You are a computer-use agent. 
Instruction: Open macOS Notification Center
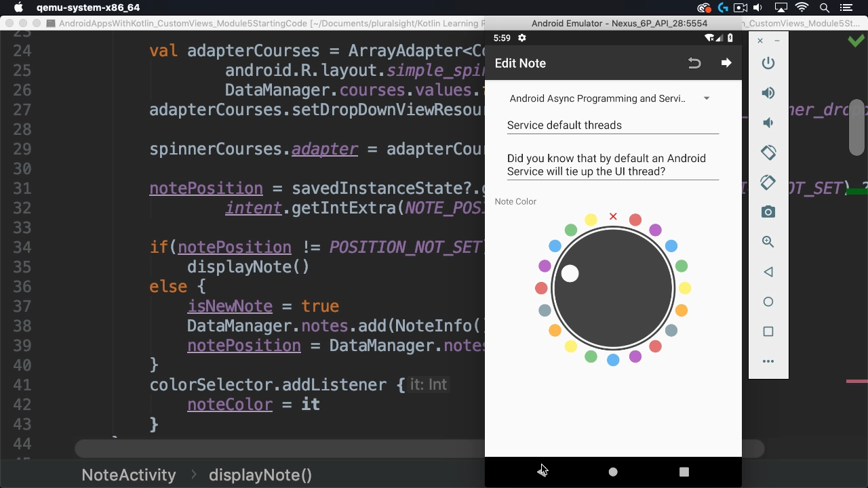point(846,8)
